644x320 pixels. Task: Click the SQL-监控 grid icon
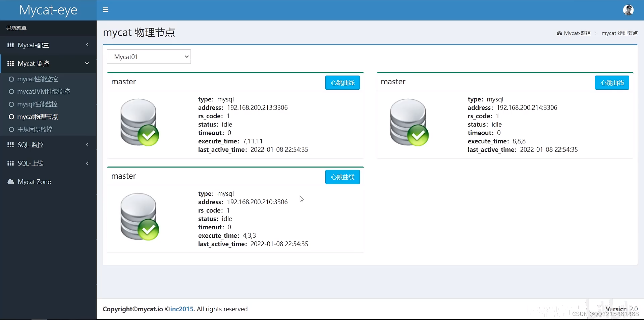point(11,145)
